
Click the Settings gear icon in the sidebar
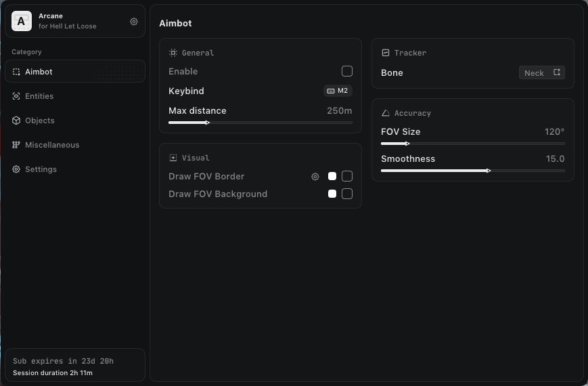click(16, 169)
